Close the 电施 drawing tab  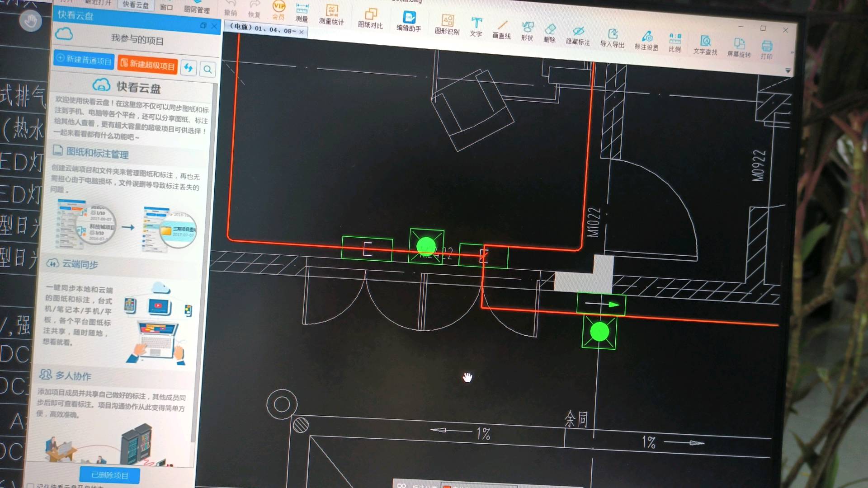pyautogui.click(x=302, y=32)
